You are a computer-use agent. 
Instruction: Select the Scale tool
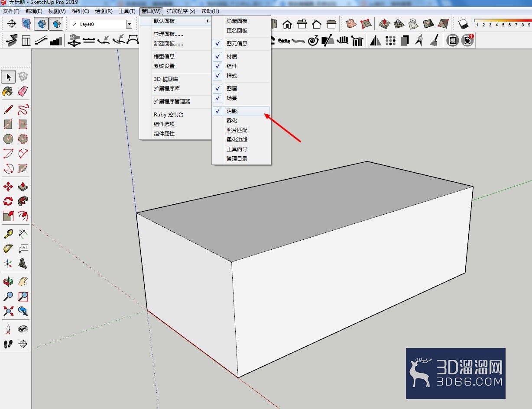[x=8, y=216]
